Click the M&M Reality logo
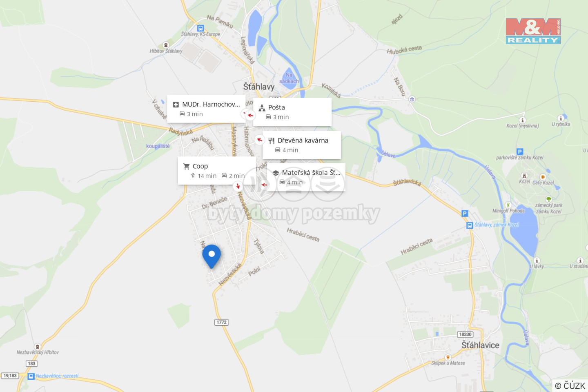The height and width of the screenshot is (392, 588). pyautogui.click(x=533, y=31)
